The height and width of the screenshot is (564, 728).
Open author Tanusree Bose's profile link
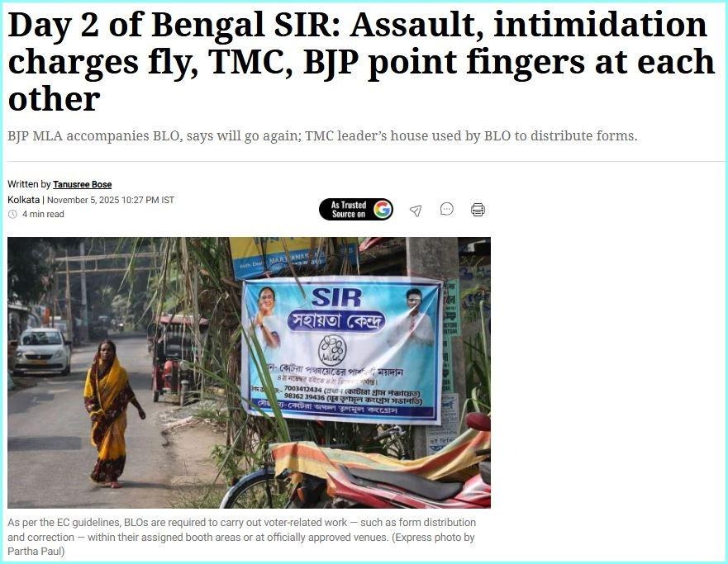82,184
